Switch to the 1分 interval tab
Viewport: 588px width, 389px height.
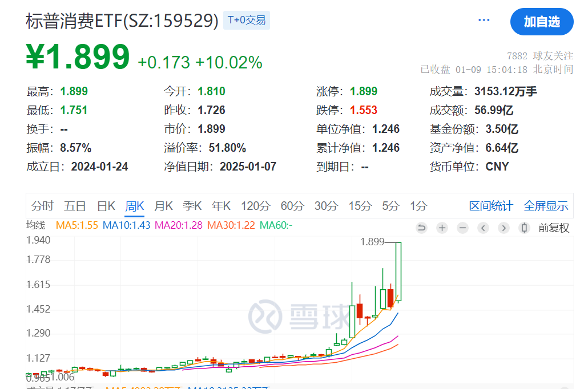coord(418,206)
